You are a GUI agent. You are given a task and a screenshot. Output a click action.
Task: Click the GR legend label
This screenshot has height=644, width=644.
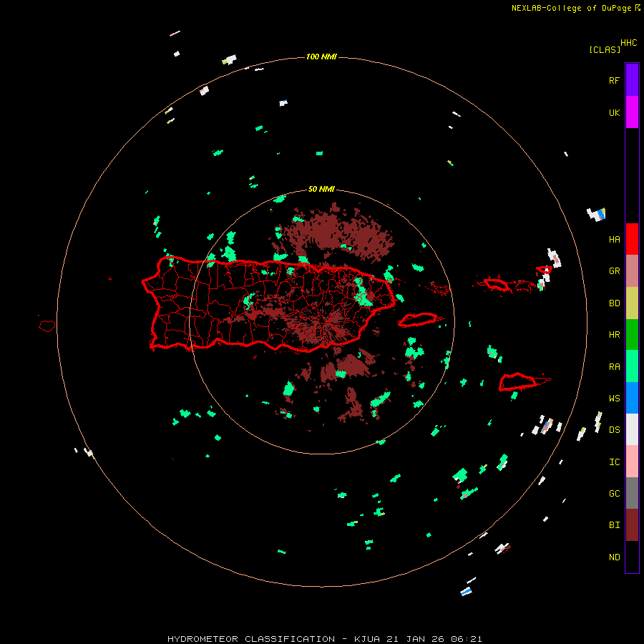pos(614,271)
